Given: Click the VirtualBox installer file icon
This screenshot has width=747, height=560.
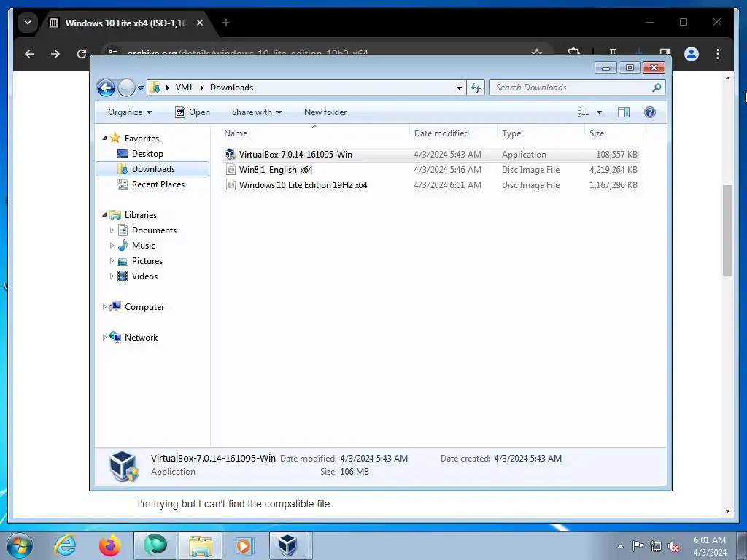Looking at the screenshot, I should pos(231,155).
